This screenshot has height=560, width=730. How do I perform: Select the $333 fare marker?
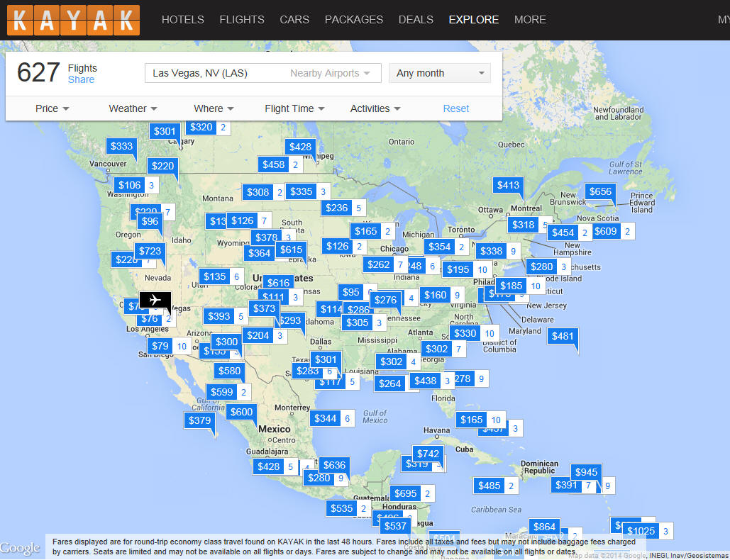(x=121, y=146)
